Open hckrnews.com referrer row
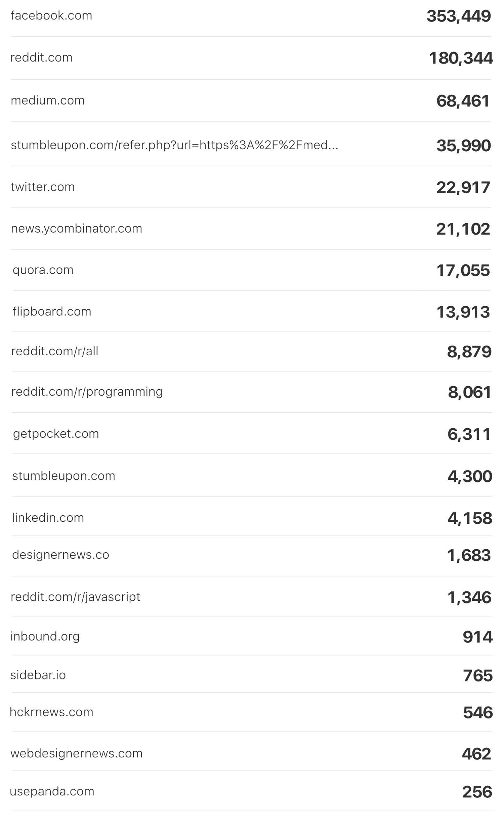The width and height of the screenshot is (504, 827). point(252,712)
